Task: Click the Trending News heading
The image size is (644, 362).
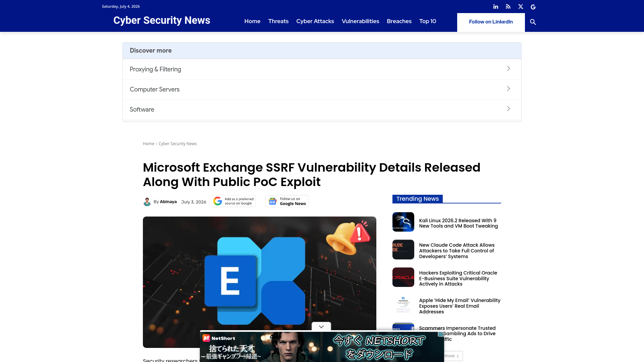Action: [x=417, y=199]
